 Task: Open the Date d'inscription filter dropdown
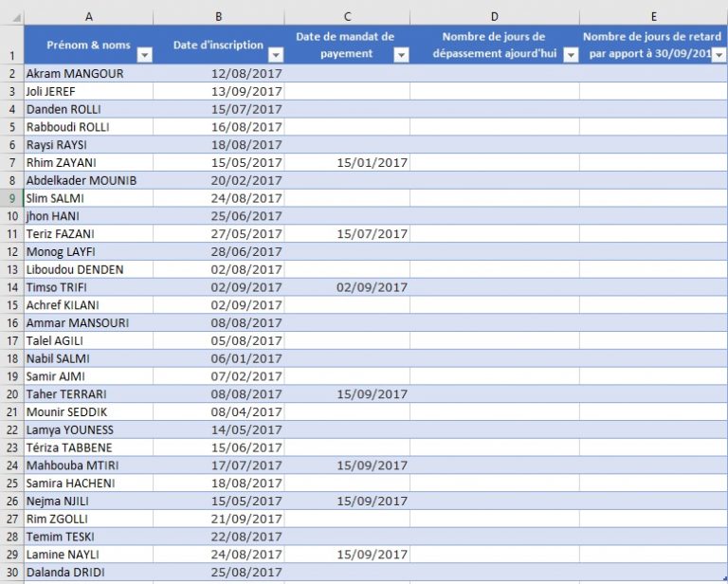pyautogui.click(x=276, y=55)
